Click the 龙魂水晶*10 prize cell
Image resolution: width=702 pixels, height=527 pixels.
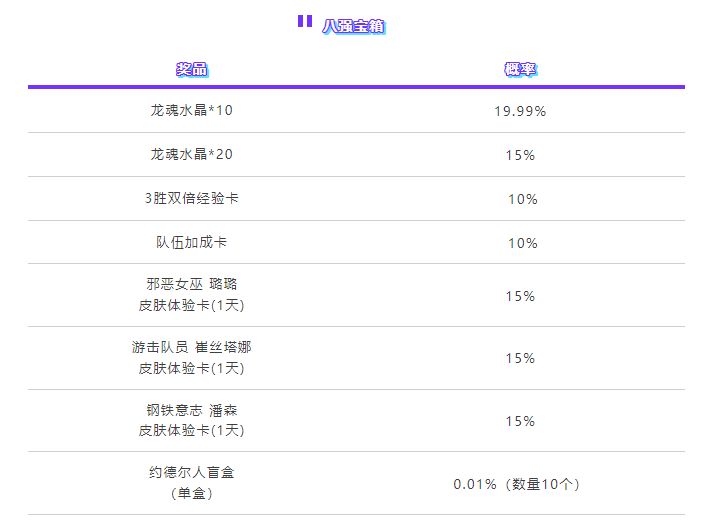point(192,110)
